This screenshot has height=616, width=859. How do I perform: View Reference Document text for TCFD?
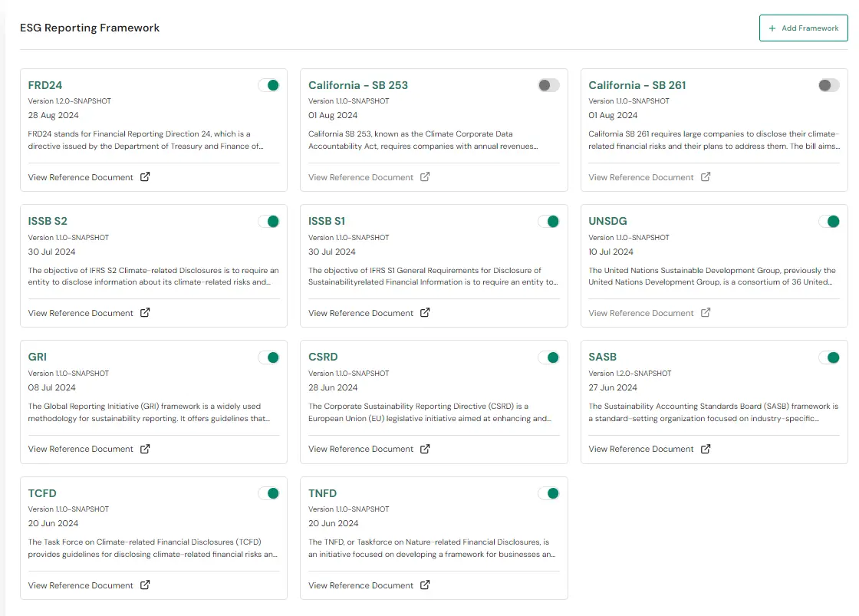click(x=81, y=585)
